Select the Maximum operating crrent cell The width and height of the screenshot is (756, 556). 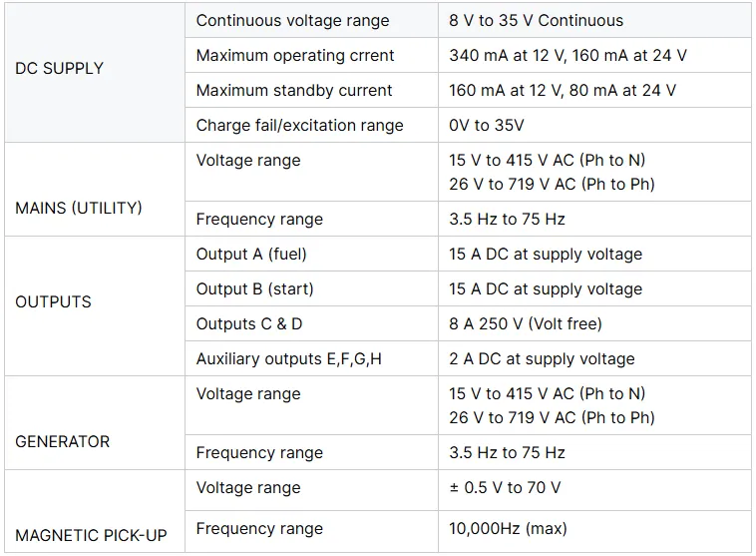(311, 55)
